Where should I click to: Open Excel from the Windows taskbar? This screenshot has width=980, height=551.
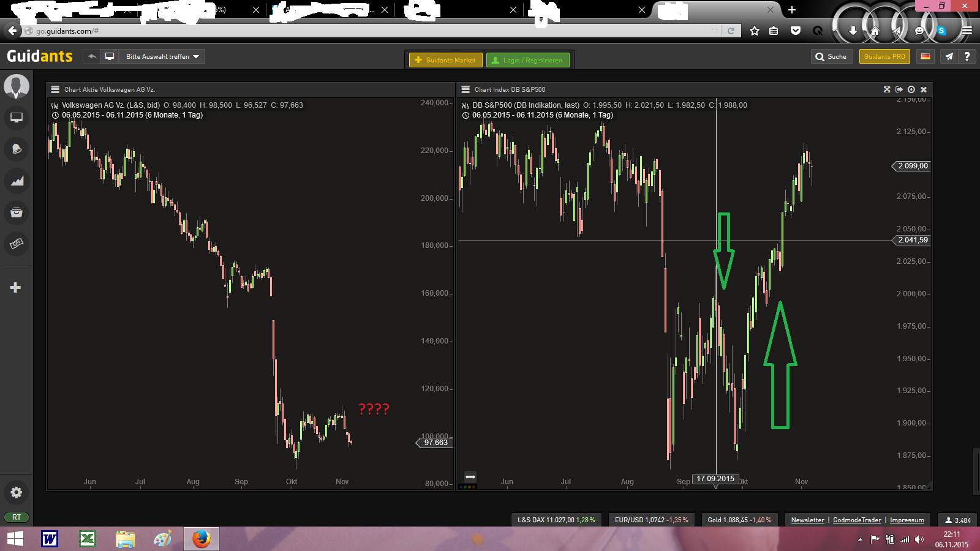coord(88,539)
